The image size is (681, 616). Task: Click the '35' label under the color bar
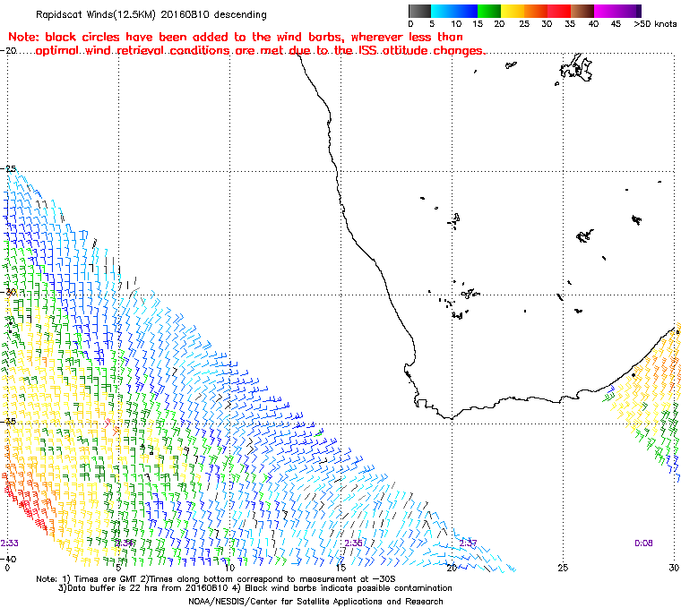pyautogui.click(x=570, y=24)
